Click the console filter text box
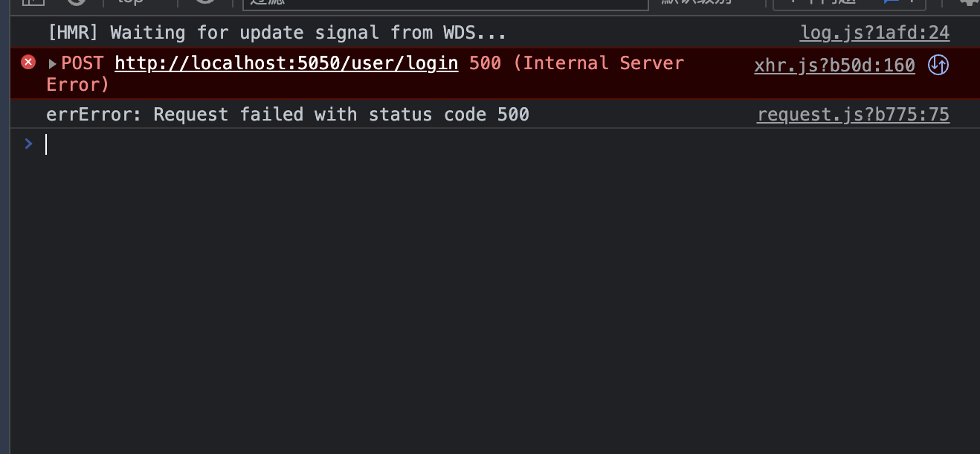Viewport: 980px width, 454px height. [x=446, y=3]
